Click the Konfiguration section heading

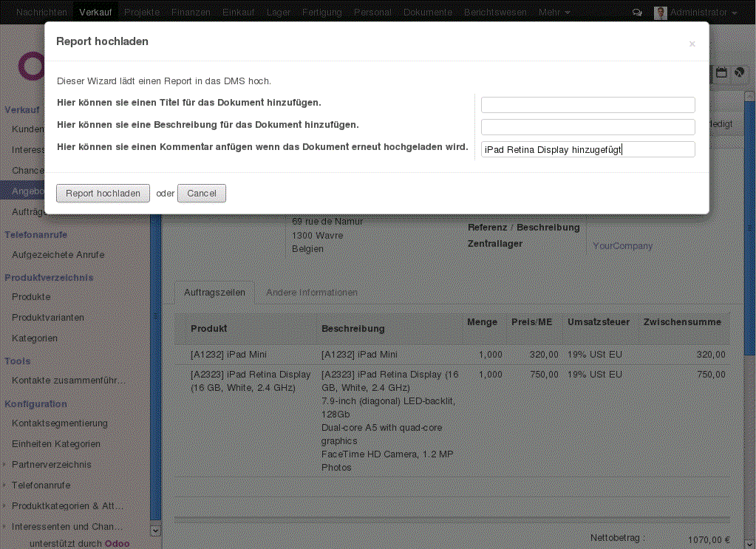tap(35, 404)
